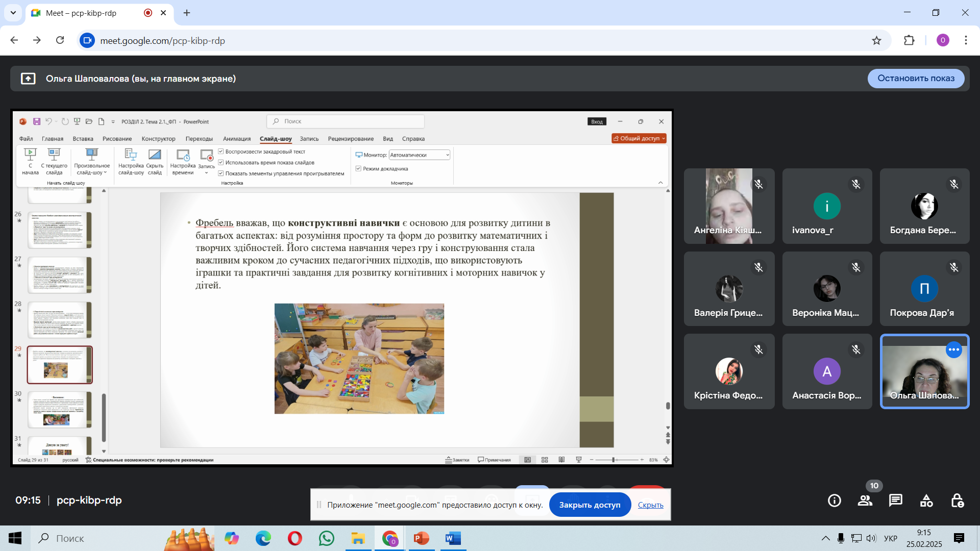Start slideshow from current slide
The height and width of the screenshot is (551, 980).
point(54,161)
